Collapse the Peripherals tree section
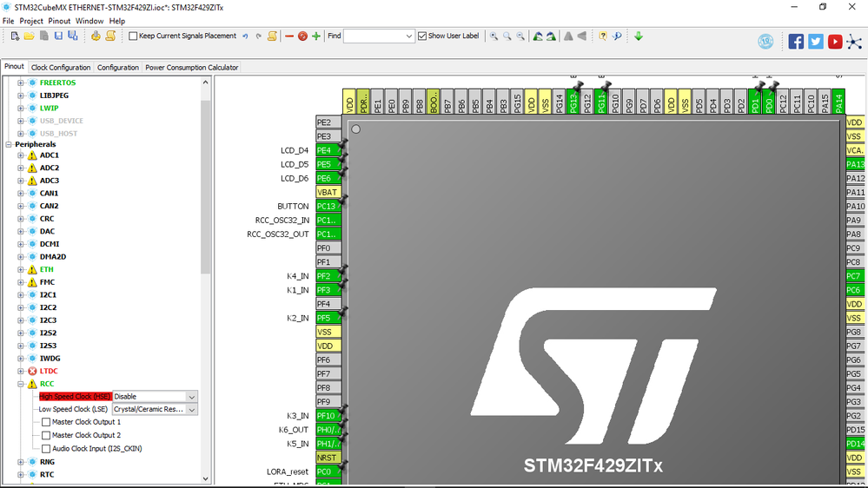Viewport: 868px width, 488px height. (9, 144)
